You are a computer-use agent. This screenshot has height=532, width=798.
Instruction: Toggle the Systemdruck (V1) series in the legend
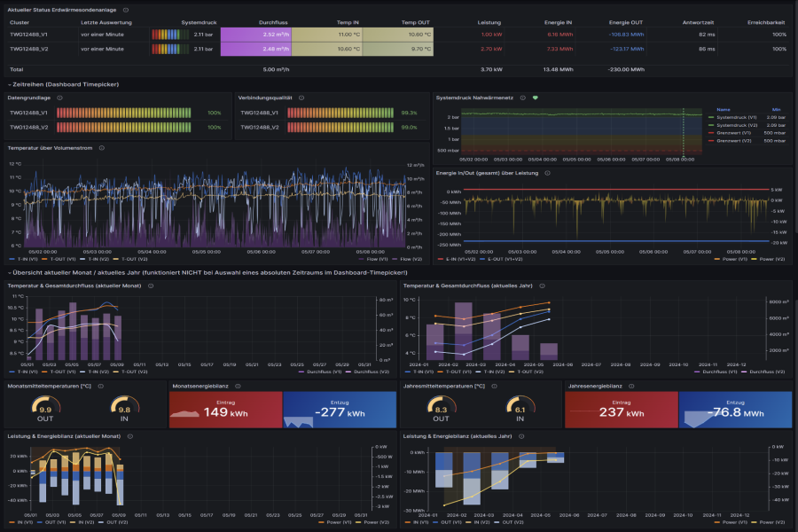735,117
